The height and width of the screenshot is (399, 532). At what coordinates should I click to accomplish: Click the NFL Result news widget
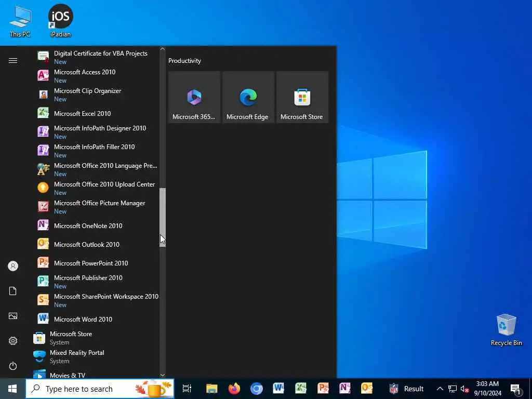[x=406, y=389]
